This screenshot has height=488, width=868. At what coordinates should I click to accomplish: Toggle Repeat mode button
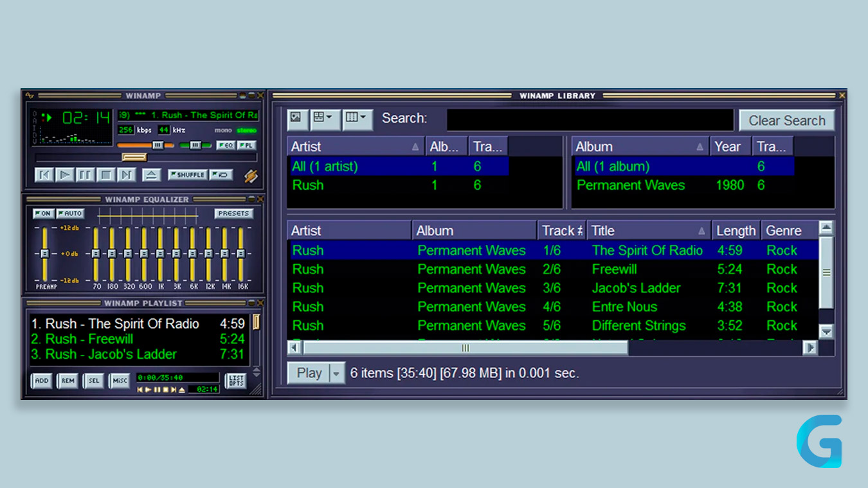click(221, 174)
